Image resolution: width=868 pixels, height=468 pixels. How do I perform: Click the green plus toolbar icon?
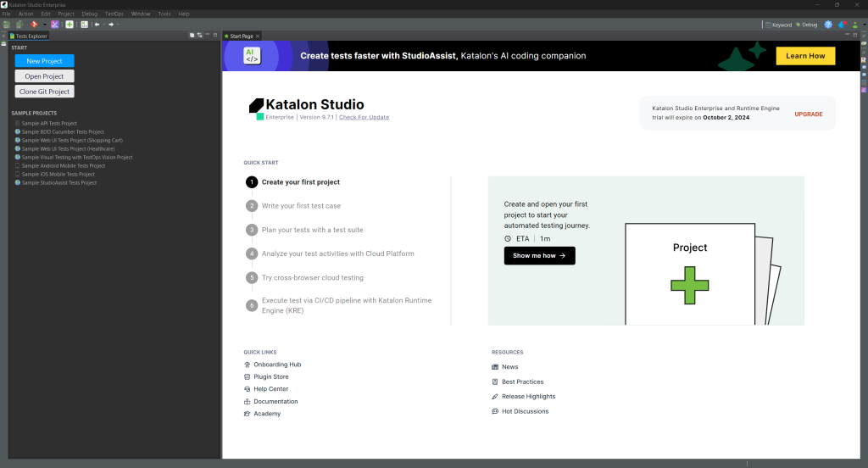click(x=70, y=25)
